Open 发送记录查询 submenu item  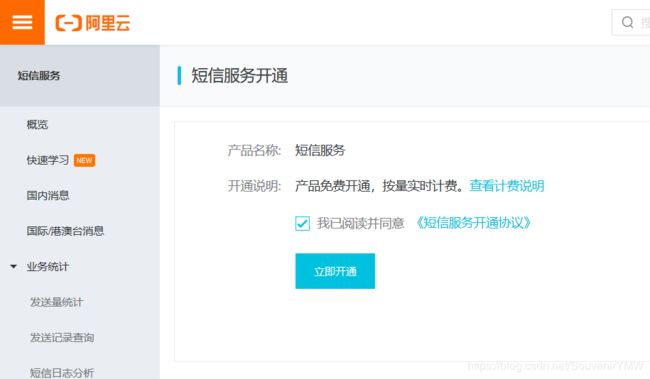click(62, 338)
